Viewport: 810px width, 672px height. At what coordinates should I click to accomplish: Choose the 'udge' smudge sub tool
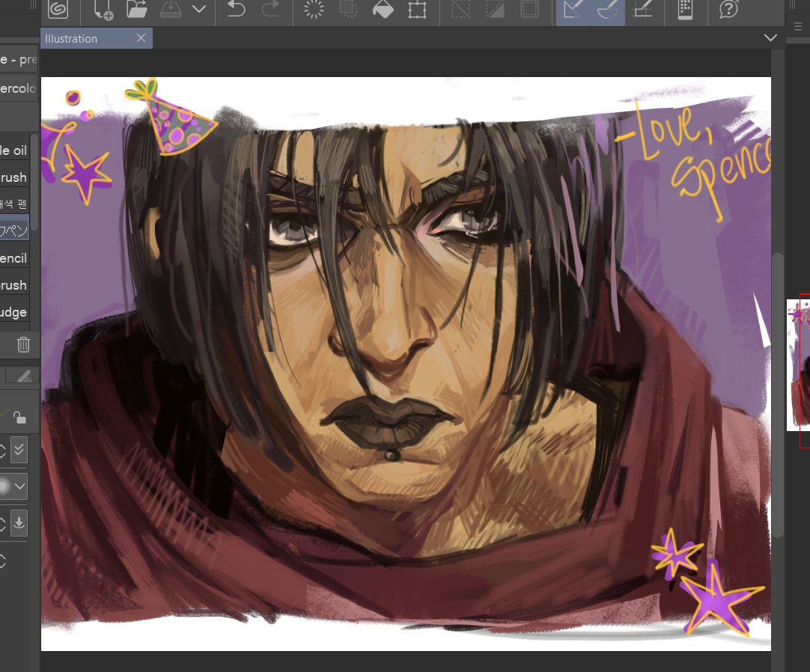pyautogui.click(x=14, y=312)
